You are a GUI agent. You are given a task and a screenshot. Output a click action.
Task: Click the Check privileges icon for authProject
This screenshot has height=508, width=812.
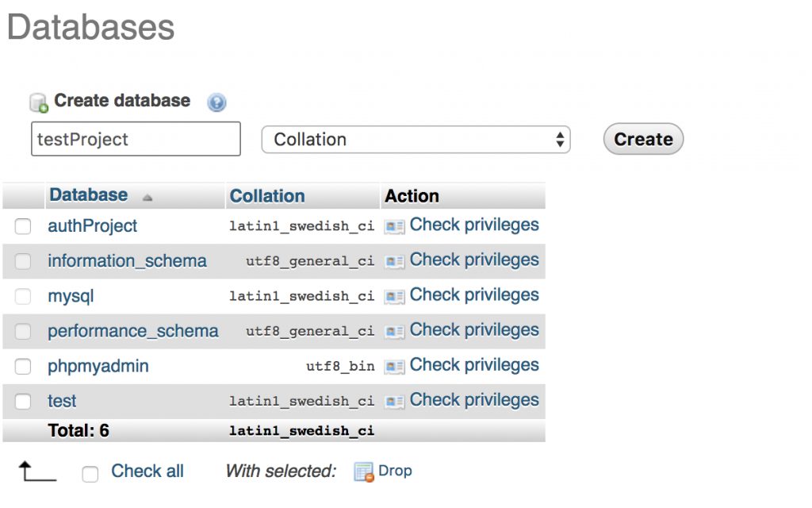click(x=394, y=225)
